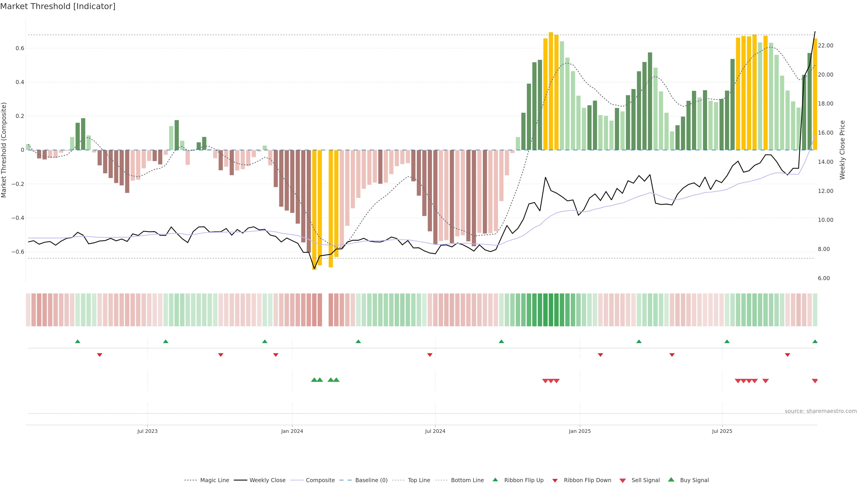Click the Sell Signal legend triangle icon
The image size is (868, 488).
click(x=623, y=481)
